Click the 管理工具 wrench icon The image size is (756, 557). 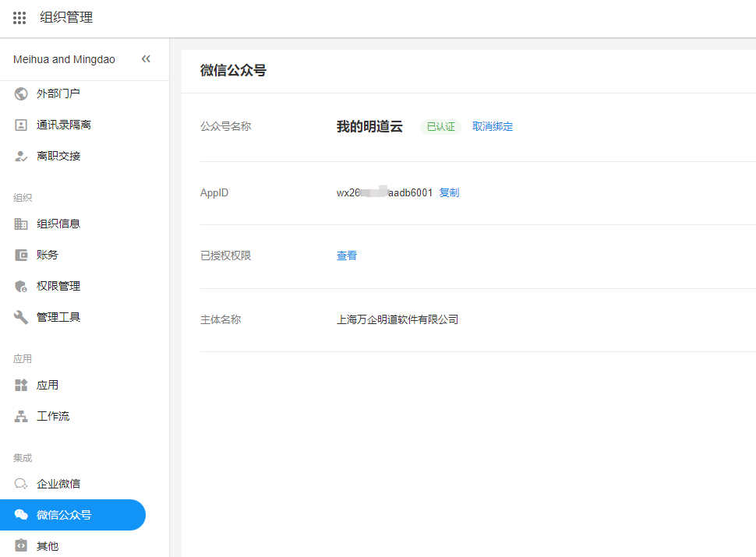pyautogui.click(x=21, y=317)
